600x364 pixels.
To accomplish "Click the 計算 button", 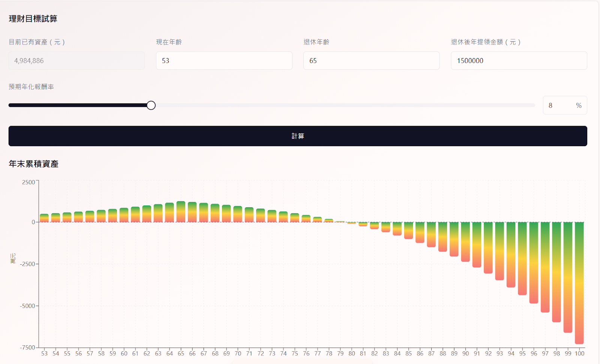I will pyautogui.click(x=298, y=136).
